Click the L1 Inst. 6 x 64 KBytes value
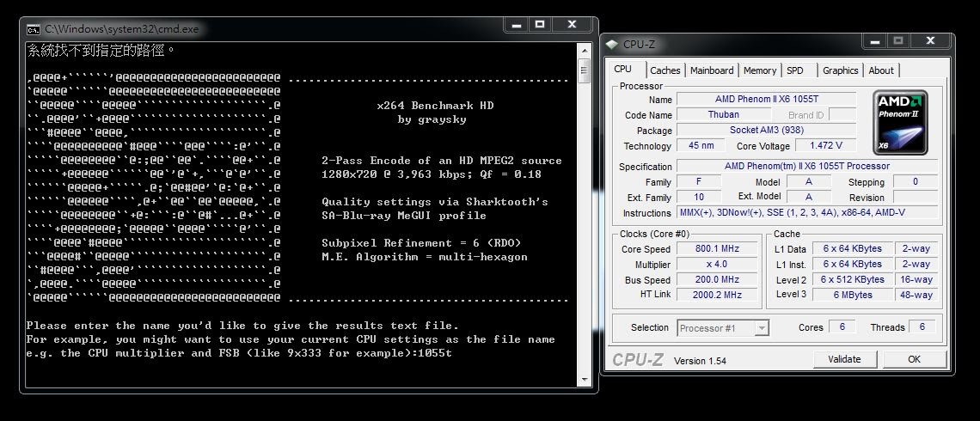 click(853, 265)
